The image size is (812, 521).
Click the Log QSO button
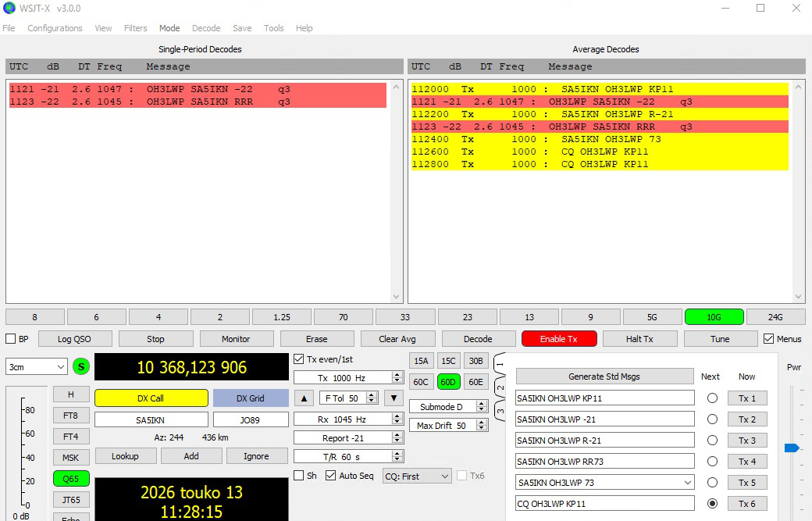(75, 339)
